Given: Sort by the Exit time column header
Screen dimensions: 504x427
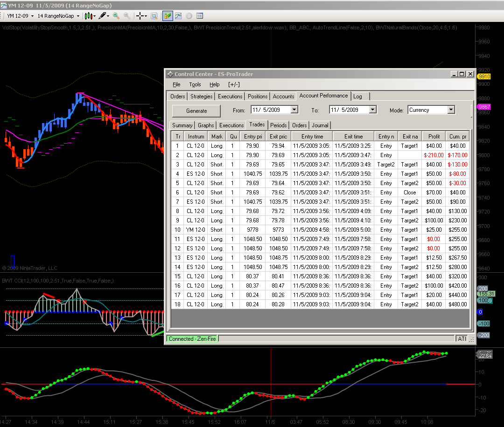Looking at the screenshot, I should pos(354,137).
